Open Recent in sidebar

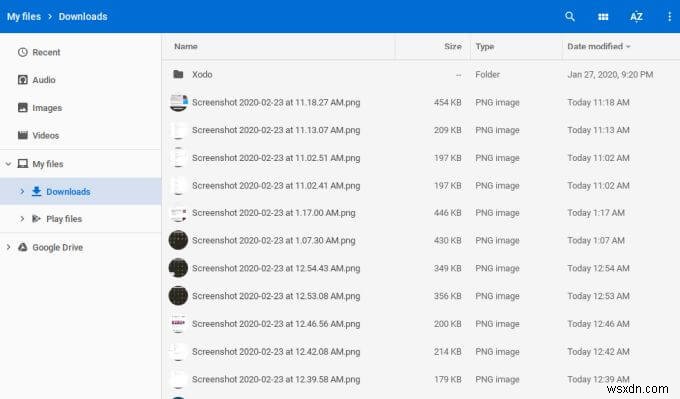point(46,52)
